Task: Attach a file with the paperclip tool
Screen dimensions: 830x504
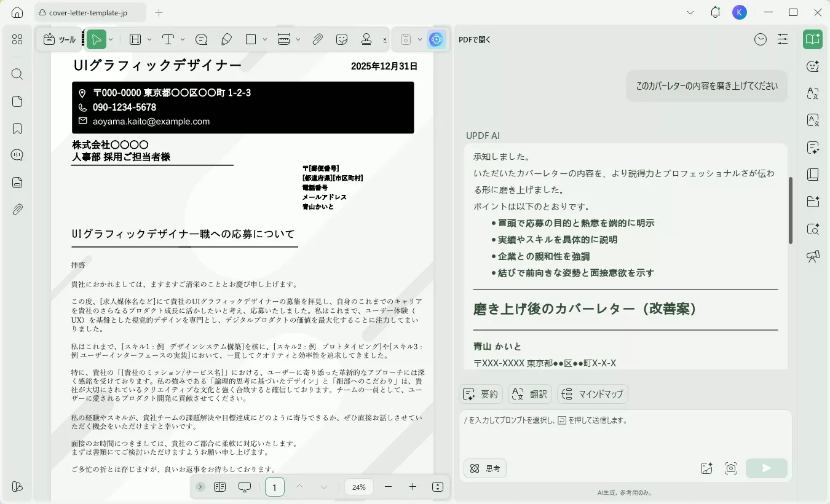Action: [318, 39]
